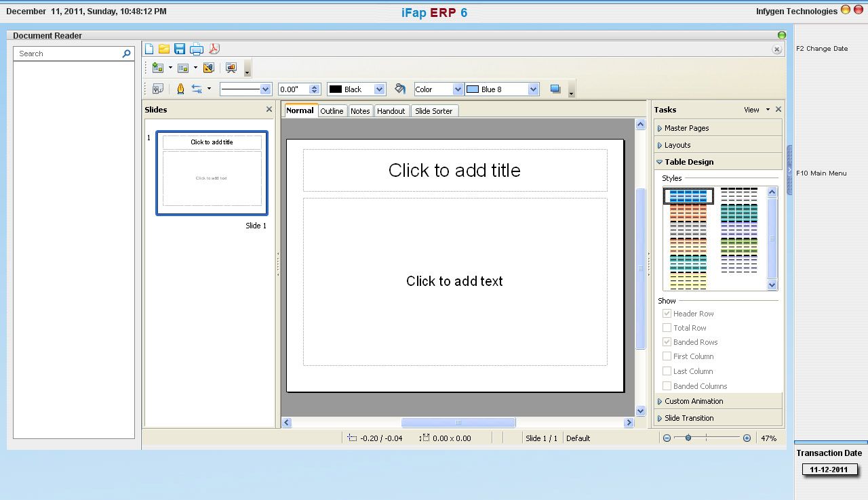Create a new document with the New icon
The height and width of the screenshot is (500, 868).
pos(149,49)
